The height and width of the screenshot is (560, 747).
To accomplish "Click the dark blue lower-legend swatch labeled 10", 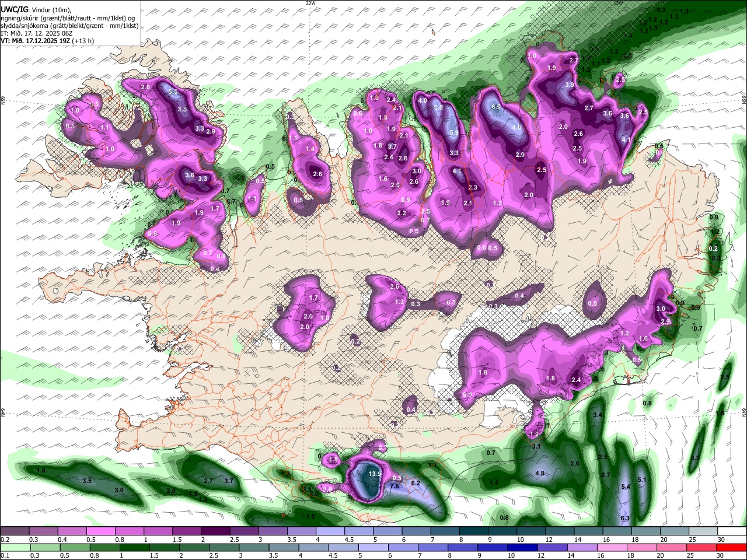I will tap(522, 548).
